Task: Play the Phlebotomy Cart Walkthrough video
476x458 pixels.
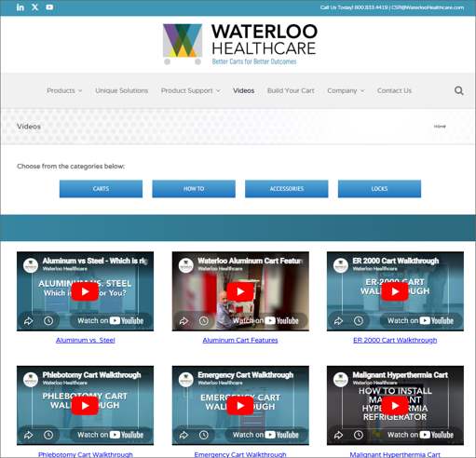Action: (x=85, y=406)
